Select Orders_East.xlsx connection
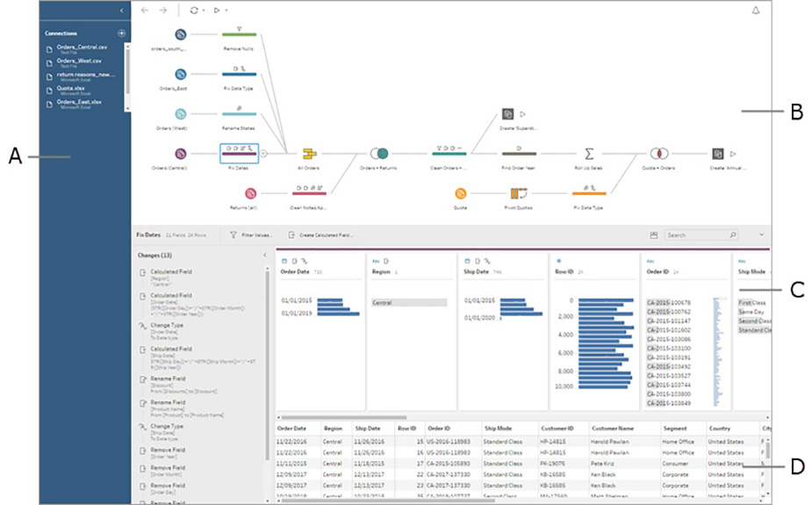Viewport: 812px width, 505px height. click(79, 104)
